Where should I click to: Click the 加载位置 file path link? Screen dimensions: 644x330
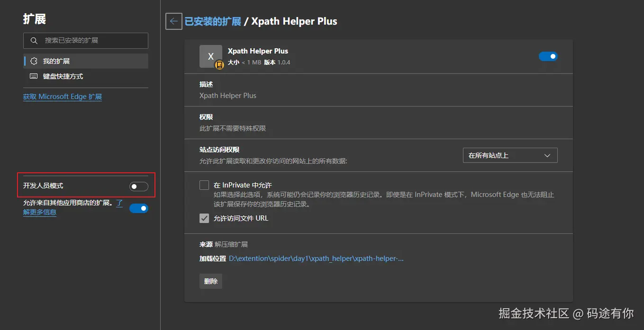tap(316, 258)
